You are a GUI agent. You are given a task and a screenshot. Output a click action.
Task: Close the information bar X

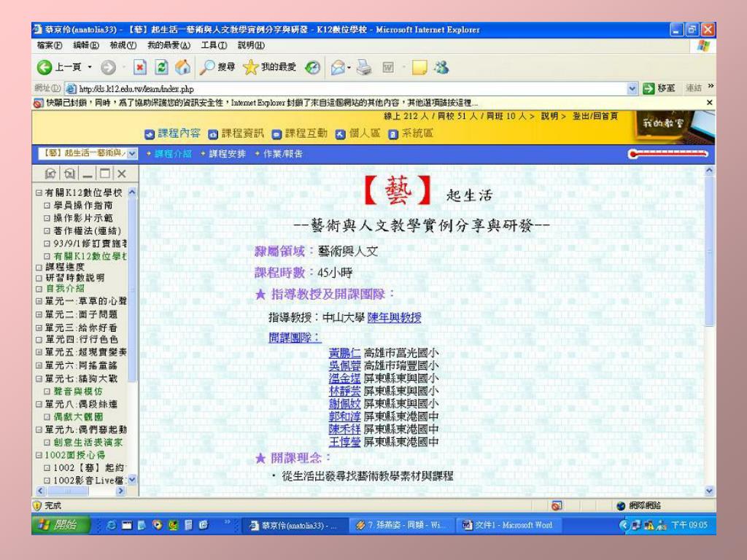point(709,102)
